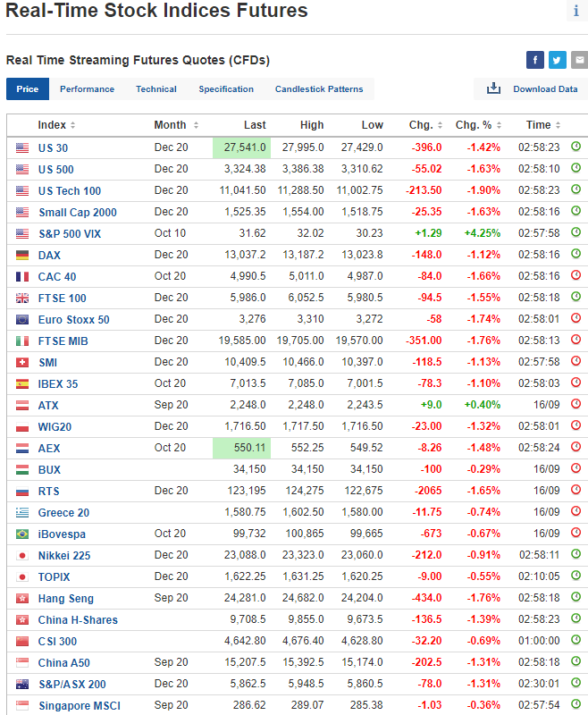The height and width of the screenshot is (715, 588).
Task: Select the Candlestick Patterns tab
Action: click(x=319, y=89)
